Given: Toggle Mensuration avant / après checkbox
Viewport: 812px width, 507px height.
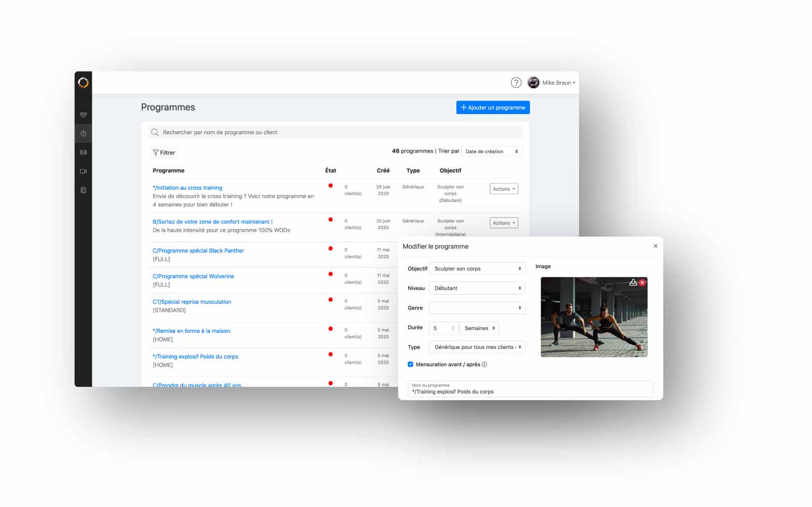Looking at the screenshot, I should click(410, 365).
